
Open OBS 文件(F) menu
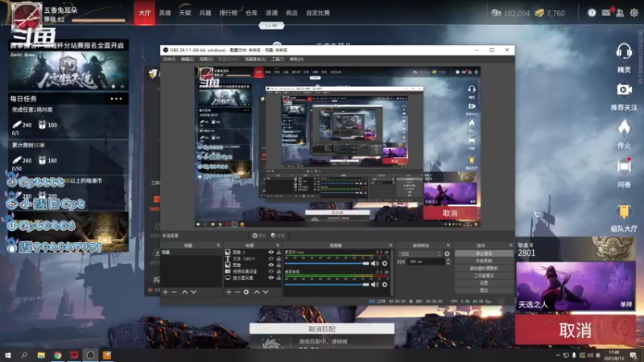tap(169, 60)
